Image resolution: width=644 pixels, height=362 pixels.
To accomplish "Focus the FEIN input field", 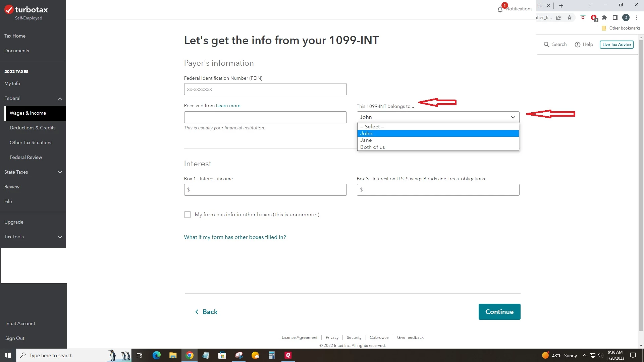I will point(265,89).
